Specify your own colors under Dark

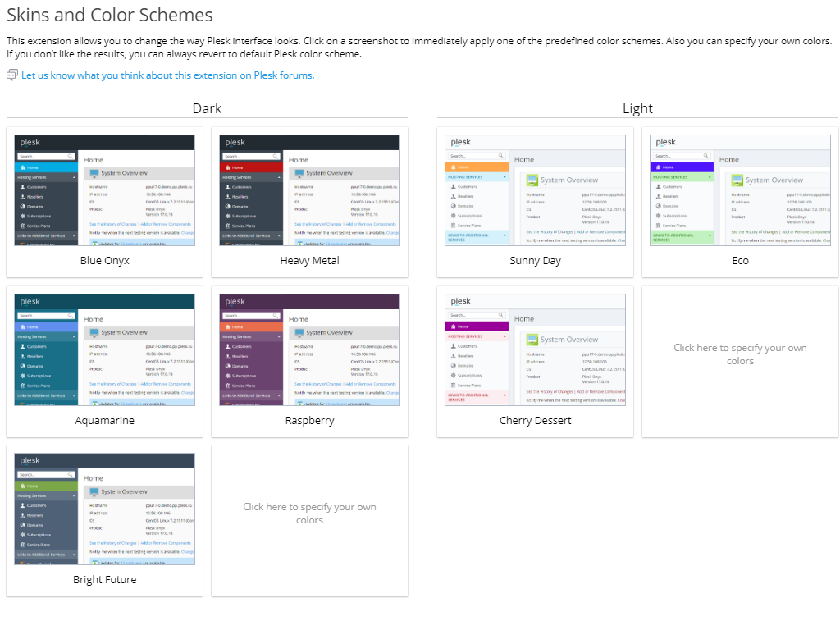(x=309, y=514)
